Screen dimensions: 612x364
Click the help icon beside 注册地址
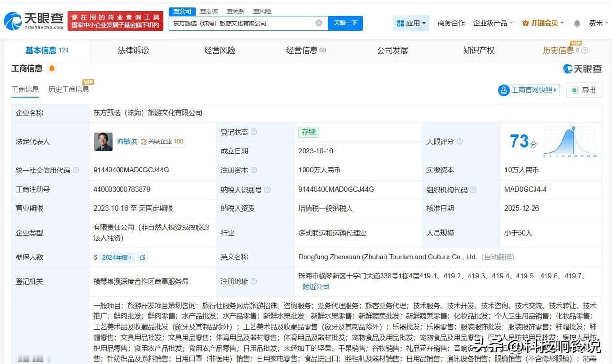tap(254, 282)
